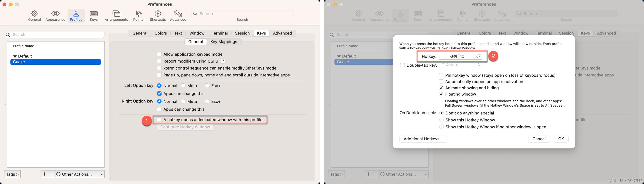Open Additional Hotkeys settings
This screenshot has height=184, width=644.
(423, 139)
